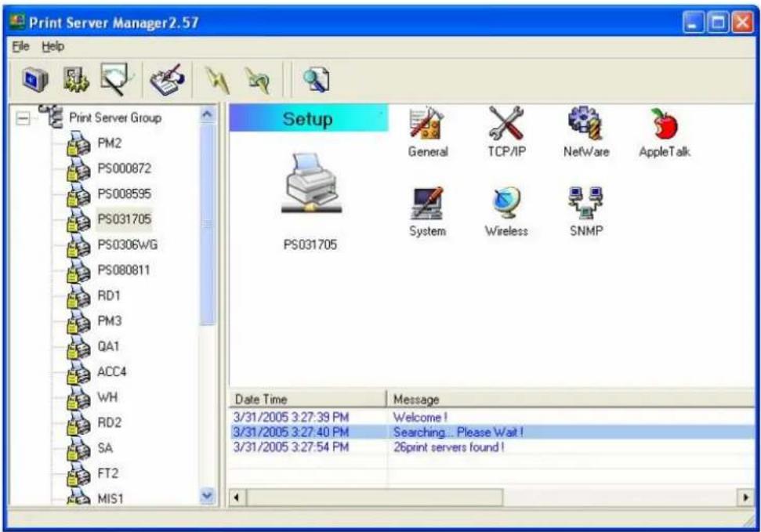Click printer icon beside ACC4

tap(78, 371)
